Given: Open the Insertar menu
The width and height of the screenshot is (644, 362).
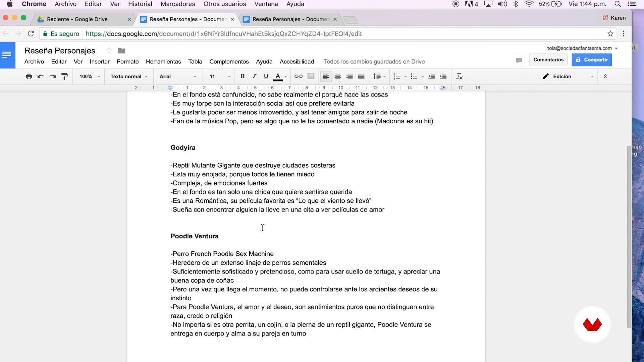Looking at the screenshot, I should 100,62.
